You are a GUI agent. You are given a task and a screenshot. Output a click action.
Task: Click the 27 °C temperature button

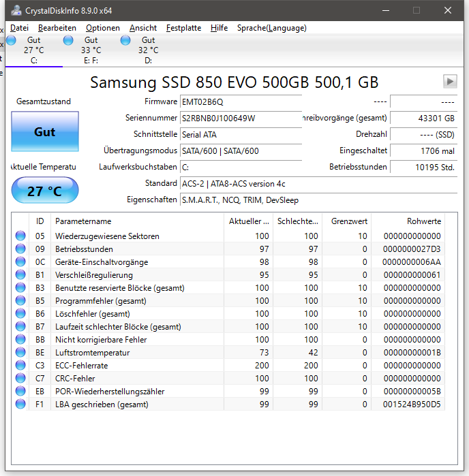tap(45, 191)
